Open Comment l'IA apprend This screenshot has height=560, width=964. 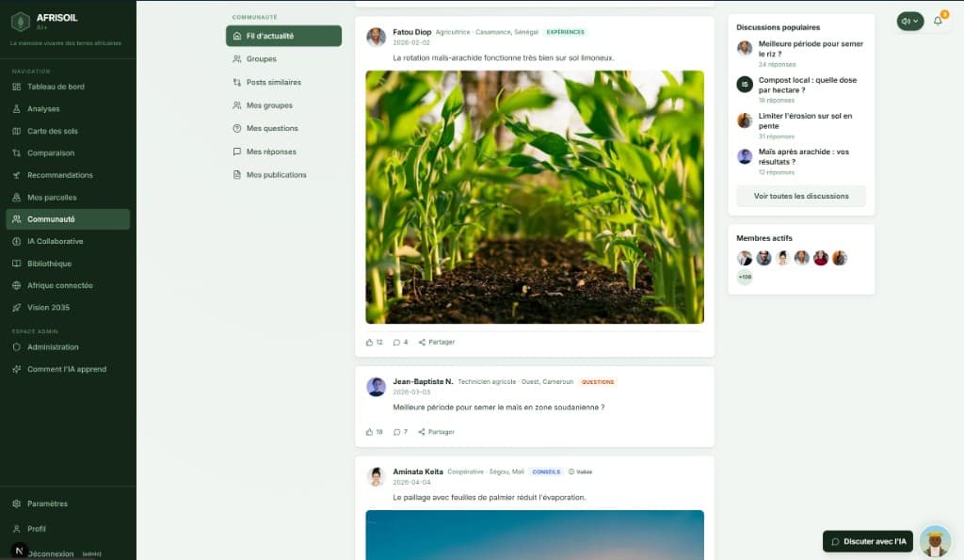pyautogui.click(x=68, y=370)
